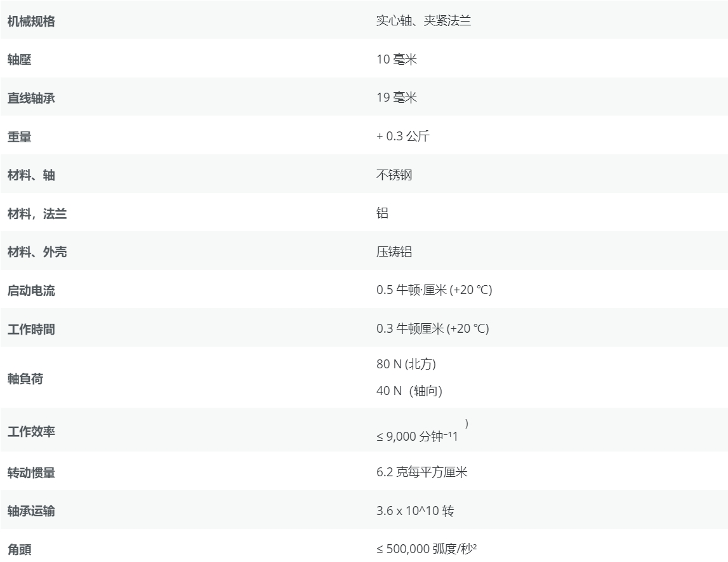
Task: Click the 材料，法兰 label
Action: coord(37,214)
